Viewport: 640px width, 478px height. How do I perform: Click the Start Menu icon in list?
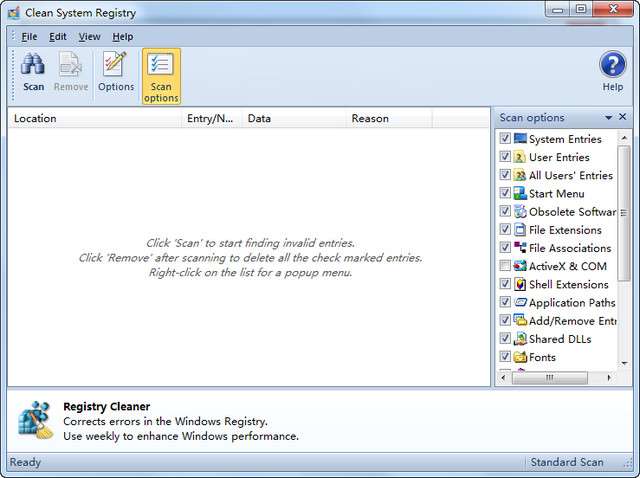tap(520, 193)
